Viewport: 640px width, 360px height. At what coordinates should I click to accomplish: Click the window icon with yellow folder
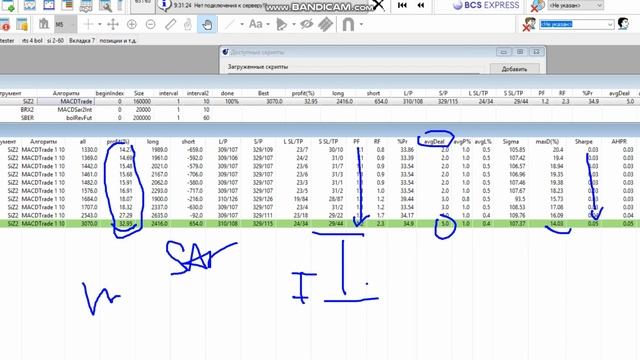[22, 24]
